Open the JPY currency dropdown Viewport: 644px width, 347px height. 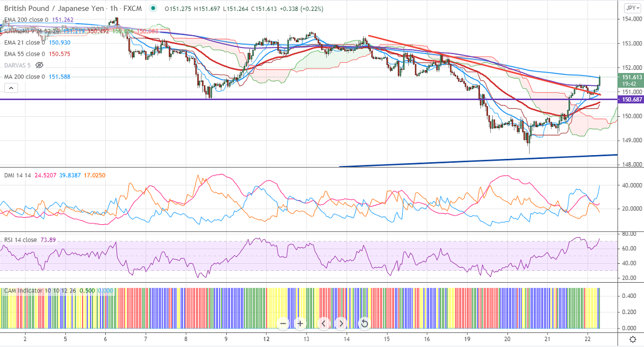coord(633,8)
